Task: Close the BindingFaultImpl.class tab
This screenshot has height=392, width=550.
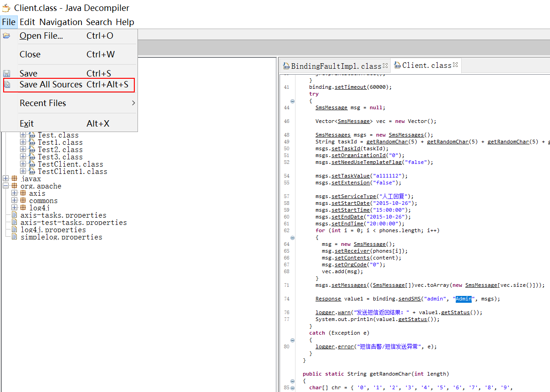Action: click(385, 66)
